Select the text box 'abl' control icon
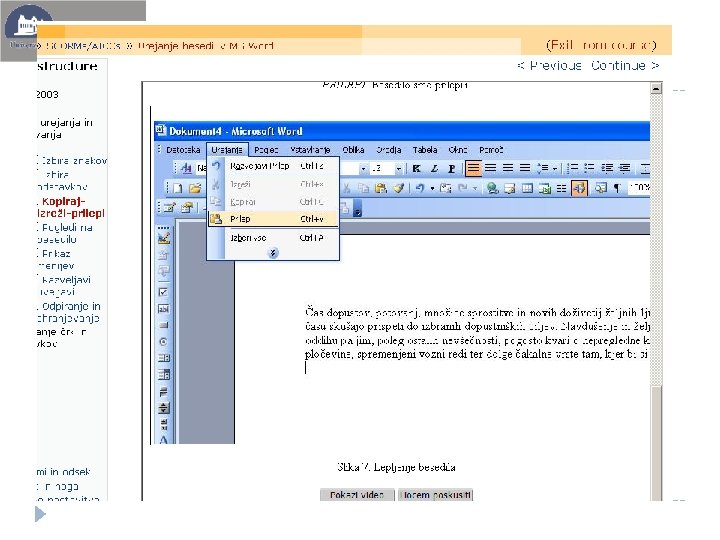Viewport: 720px width, 540px height. pos(163,309)
